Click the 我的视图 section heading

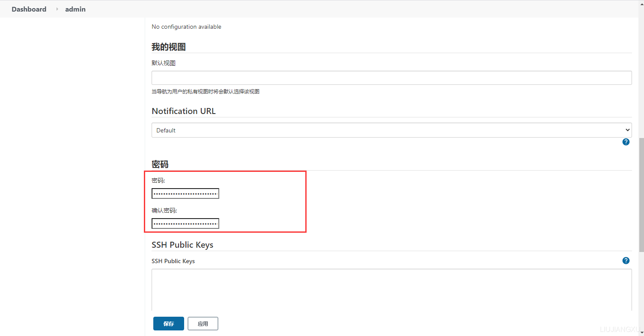pos(168,47)
